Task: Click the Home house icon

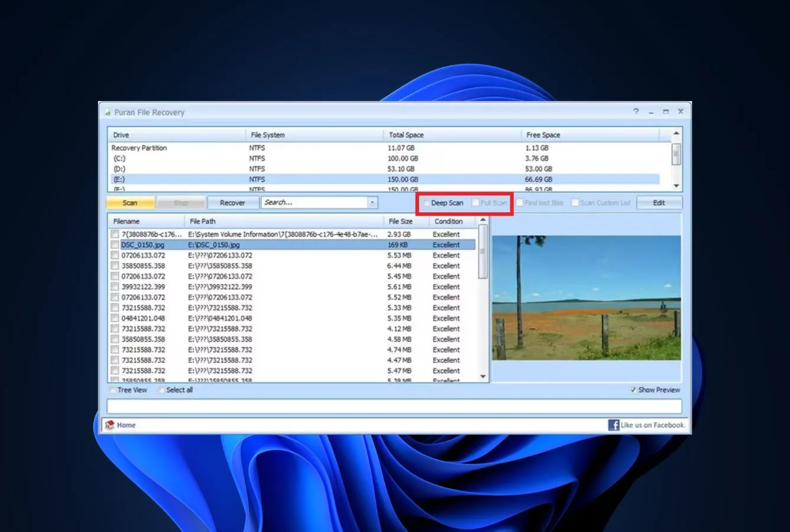Action: (x=109, y=425)
